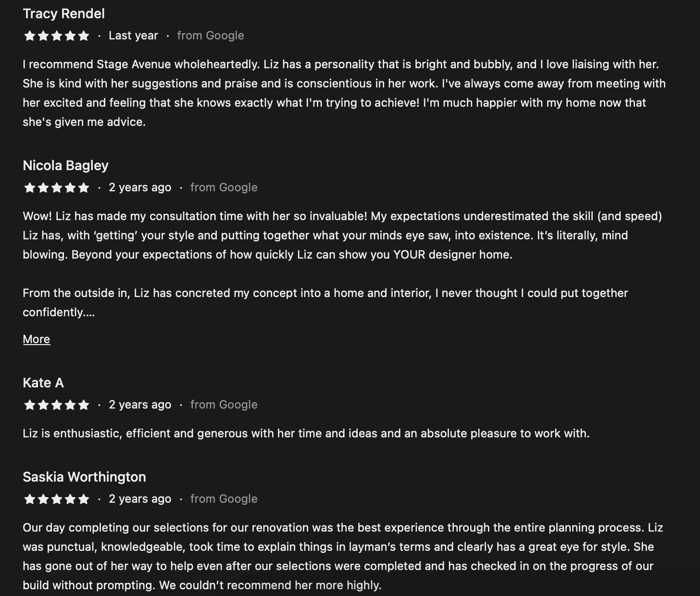The height and width of the screenshot is (596, 700).
Task: Click Kate A's five-star rating
Action: pos(57,405)
